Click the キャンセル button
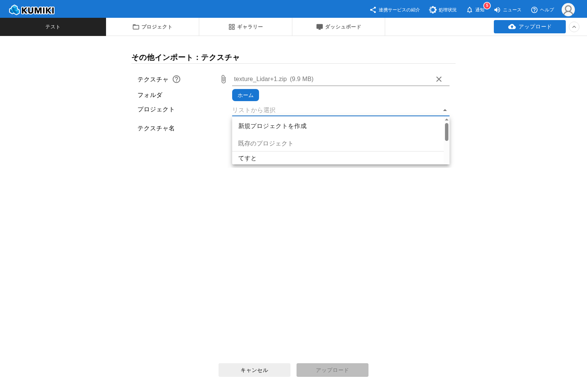The height and width of the screenshot is (392, 587). pos(254,370)
